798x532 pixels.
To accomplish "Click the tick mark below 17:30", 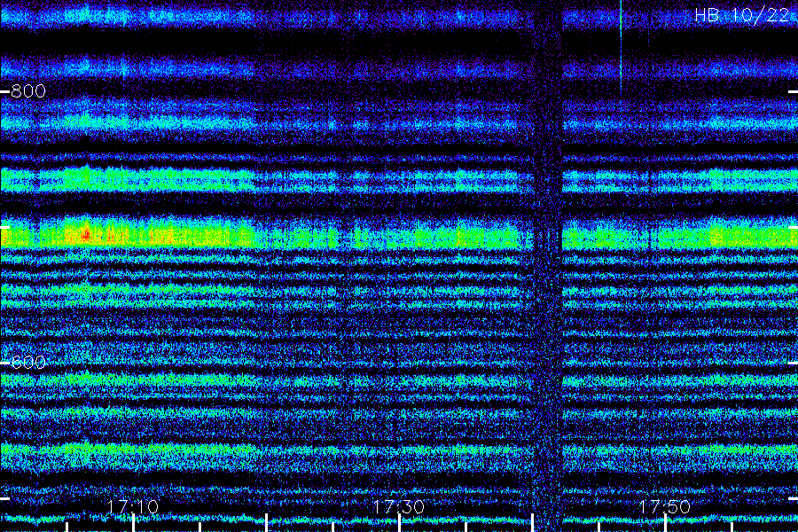I will coord(400,523).
